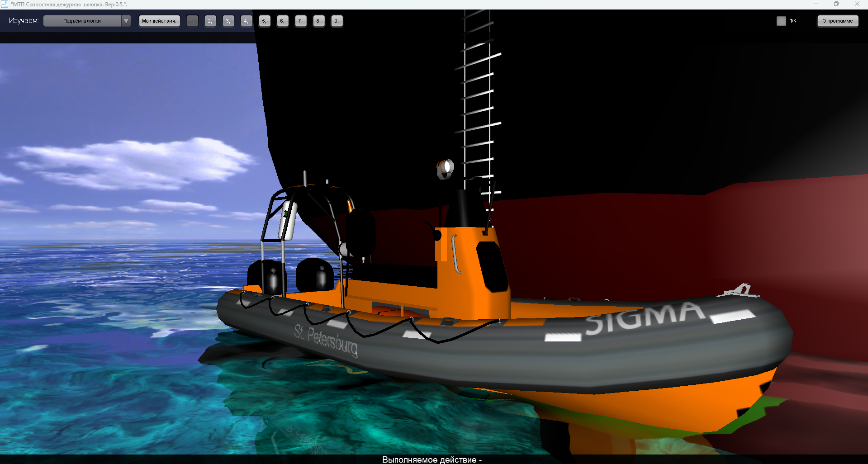The image size is (868, 464).
Task: Select the 'Подъём шлюпки' combo box field
Action: coord(87,21)
